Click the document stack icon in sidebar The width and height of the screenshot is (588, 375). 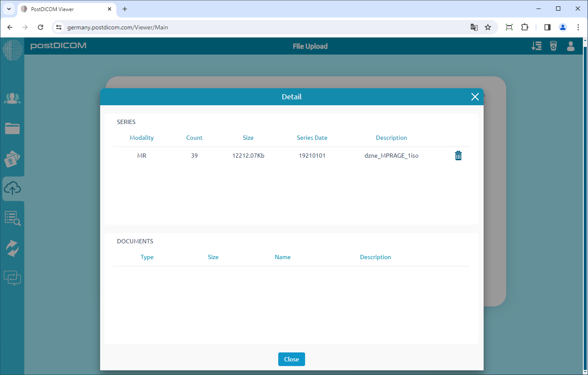tap(12, 159)
